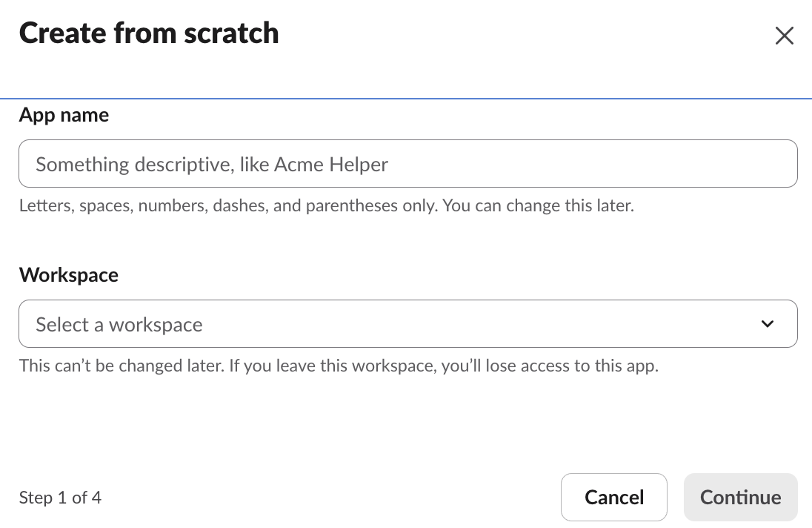Click the App name input field

coord(408,164)
